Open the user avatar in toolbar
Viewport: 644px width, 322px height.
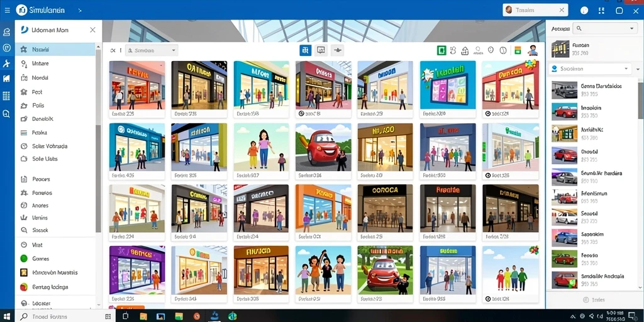(x=533, y=50)
